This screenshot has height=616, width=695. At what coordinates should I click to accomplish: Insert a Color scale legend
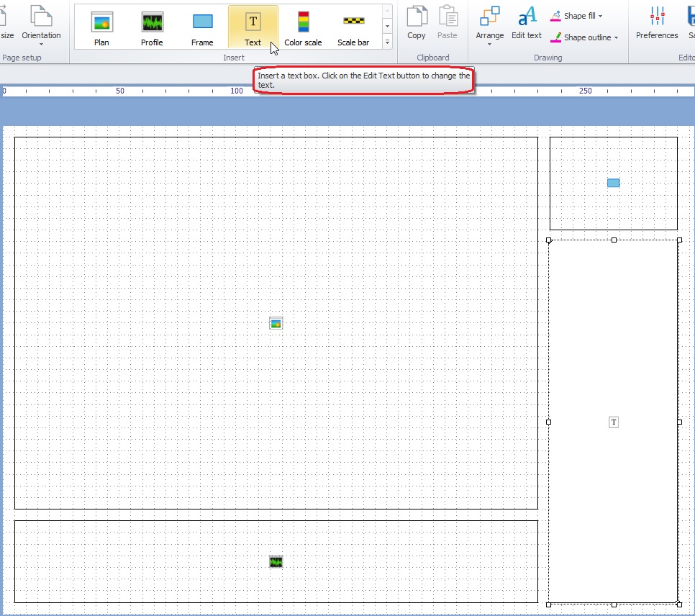[303, 27]
